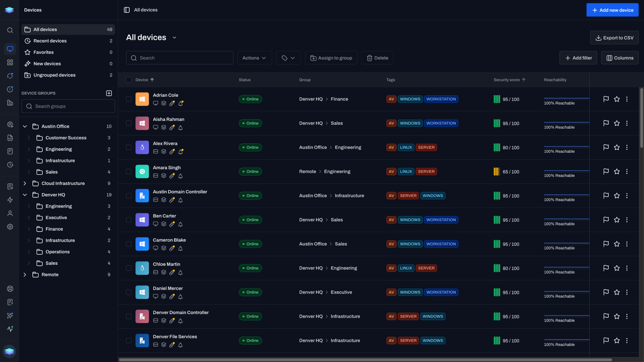Click the horizontal scrollbar at the bottom

point(365,359)
